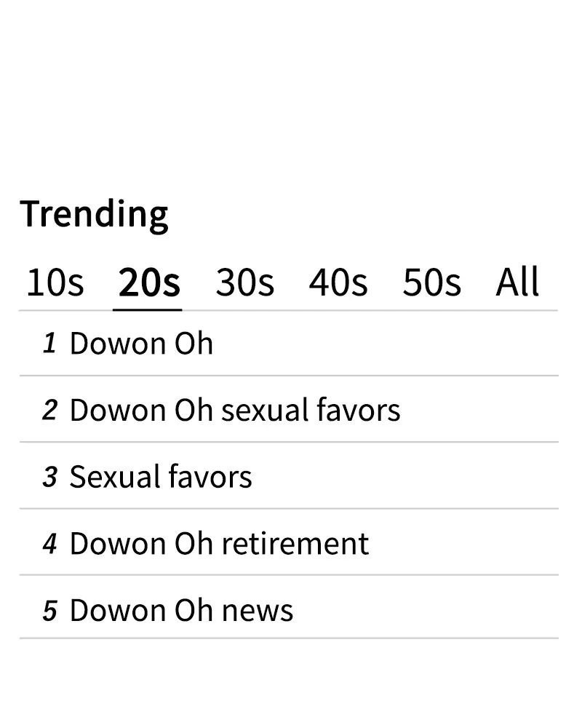Show trending searches for 40s
The image size is (582, 728).
[338, 282]
